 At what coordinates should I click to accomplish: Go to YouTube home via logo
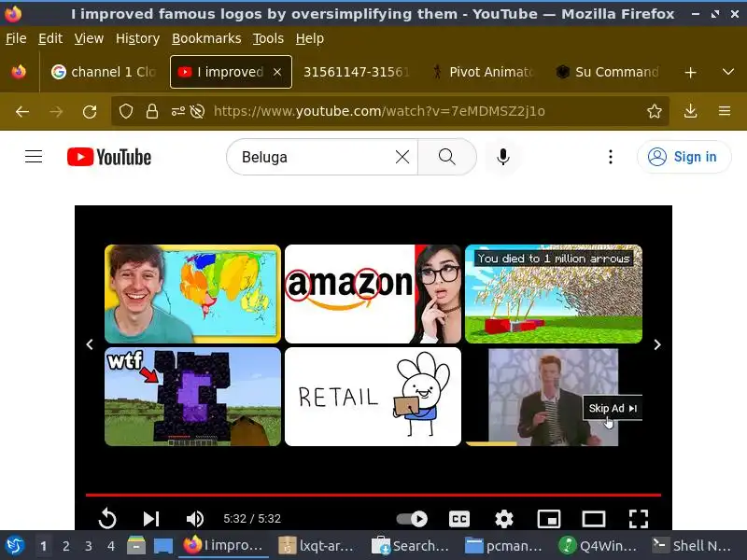[x=109, y=157]
